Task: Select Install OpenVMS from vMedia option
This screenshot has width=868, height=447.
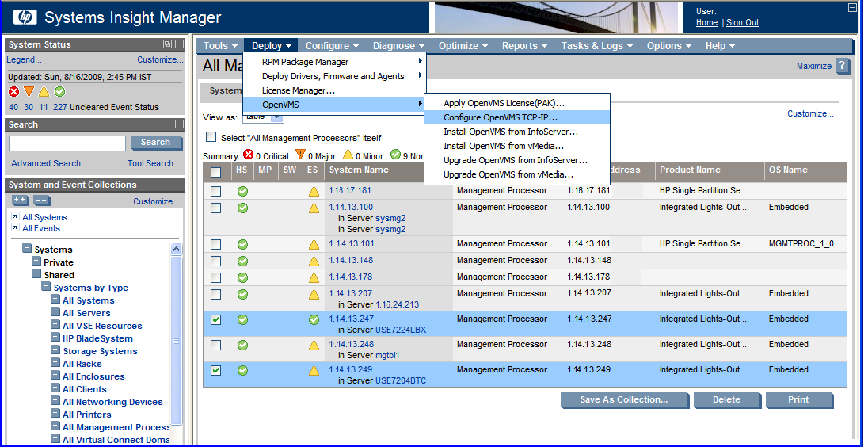Action: pos(516,147)
